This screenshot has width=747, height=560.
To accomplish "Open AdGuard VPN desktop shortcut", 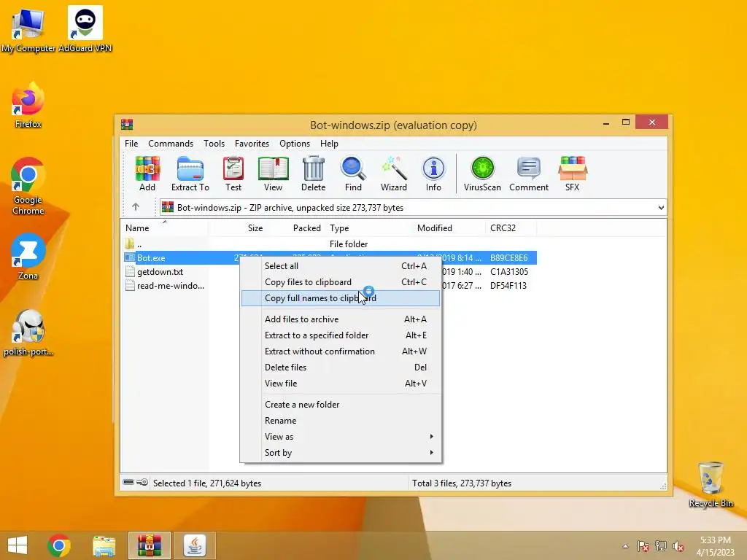I will [85, 29].
